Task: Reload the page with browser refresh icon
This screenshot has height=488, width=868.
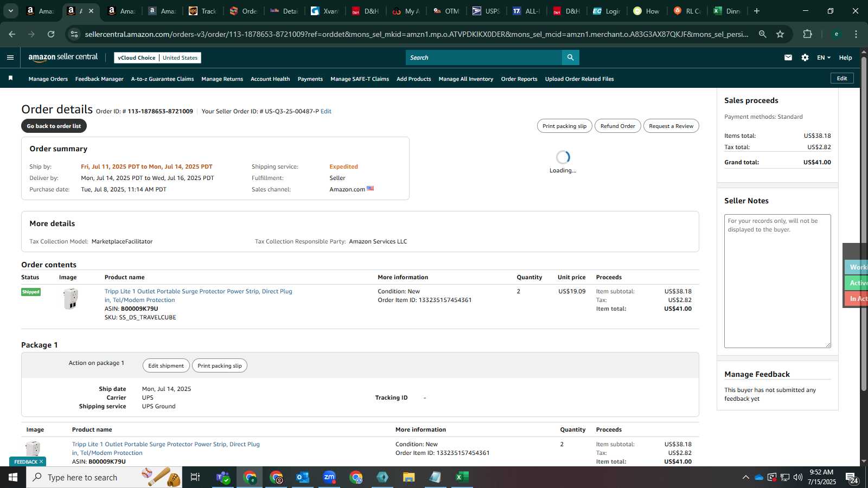Action: tap(51, 34)
